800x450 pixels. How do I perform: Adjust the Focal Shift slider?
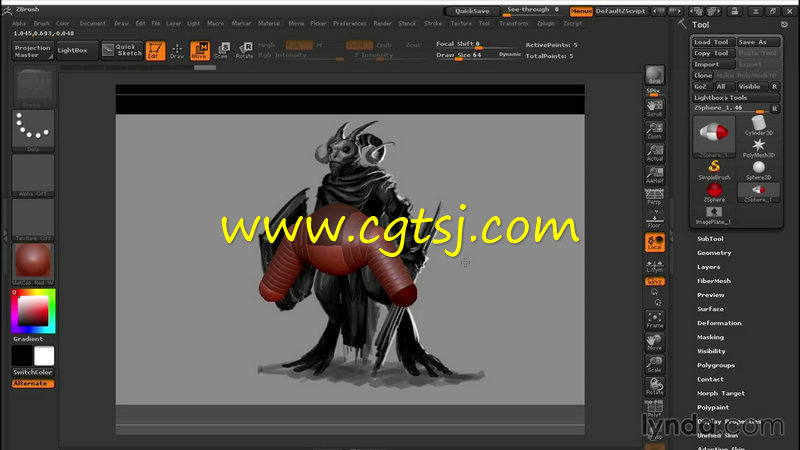478,45
